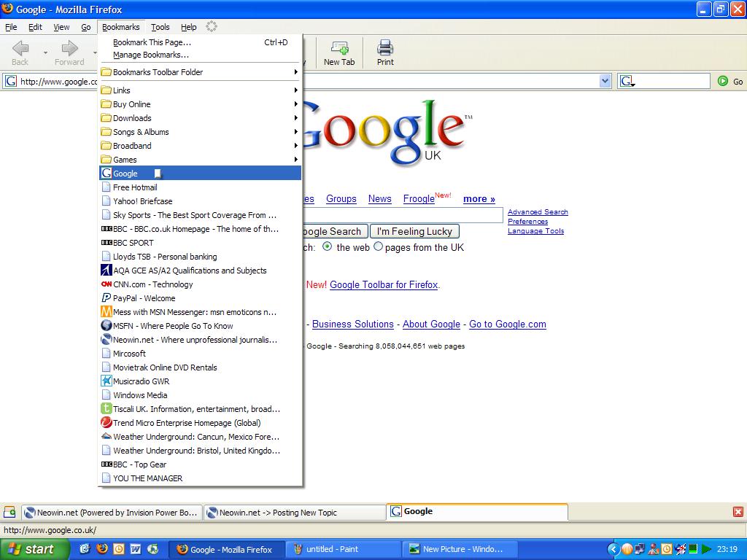Choose Bookmark This Page from the menu
747x560 pixels.
pyautogui.click(x=152, y=42)
